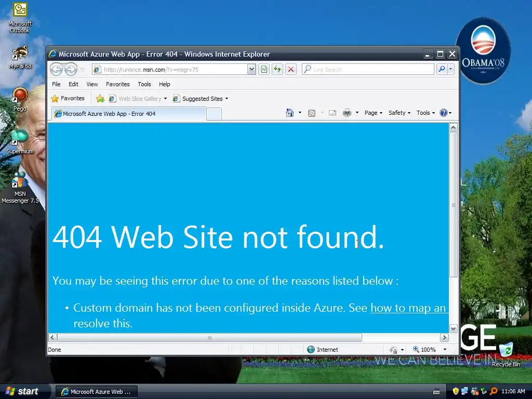This screenshot has height=399, width=532.
Task: Expand the zoom level 100% dropdown
Action: tap(445, 350)
